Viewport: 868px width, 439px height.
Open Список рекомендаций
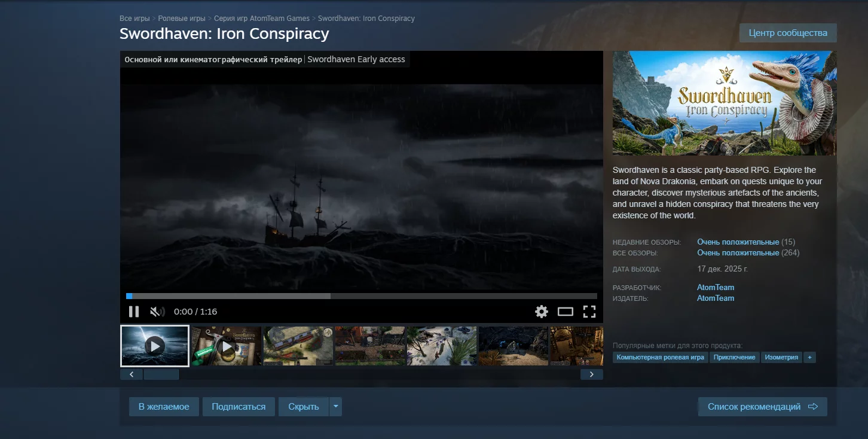(x=763, y=407)
